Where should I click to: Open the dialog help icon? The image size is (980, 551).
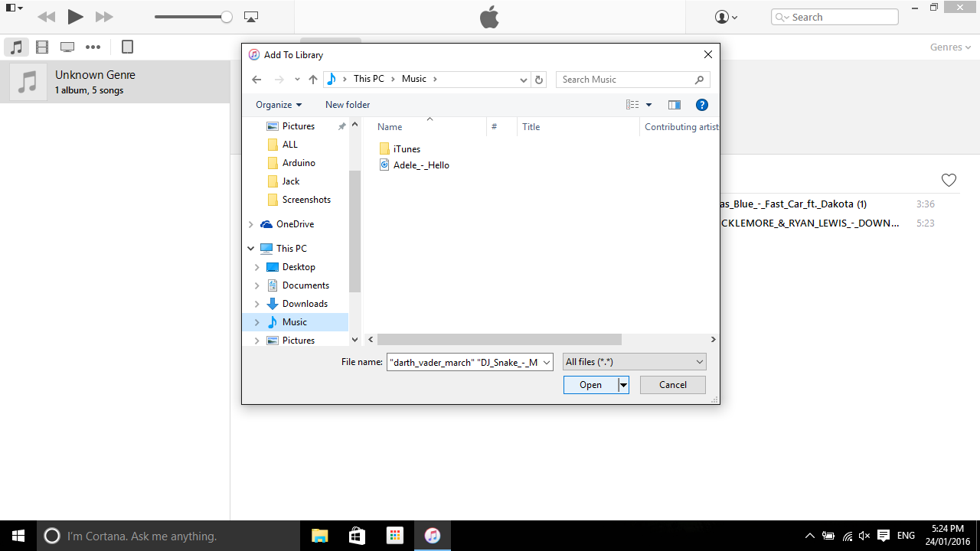tap(702, 105)
